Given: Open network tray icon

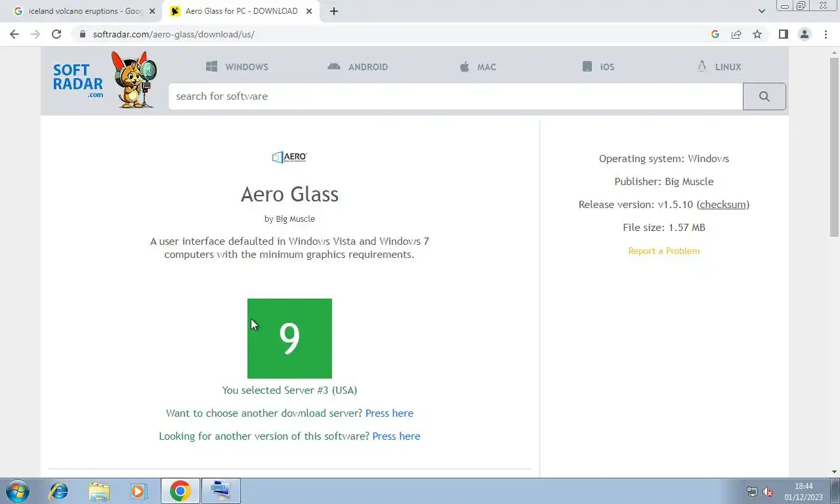Looking at the screenshot, I should (x=752, y=492).
